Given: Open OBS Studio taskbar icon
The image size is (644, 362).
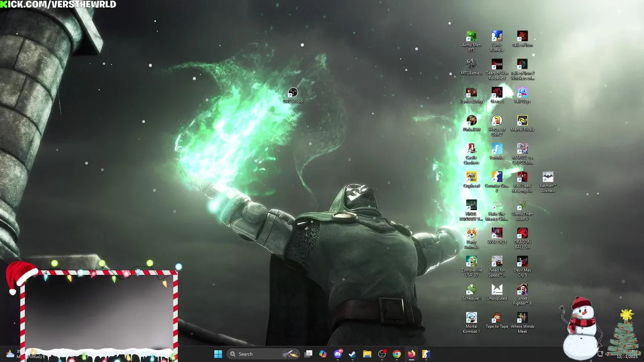Looking at the screenshot, I should (382, 354).
